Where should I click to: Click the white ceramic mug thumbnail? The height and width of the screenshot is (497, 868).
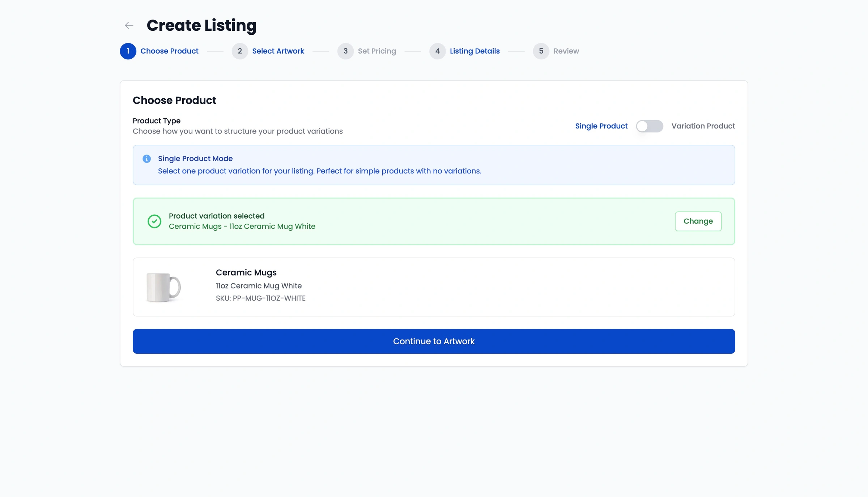click(163, 287)
